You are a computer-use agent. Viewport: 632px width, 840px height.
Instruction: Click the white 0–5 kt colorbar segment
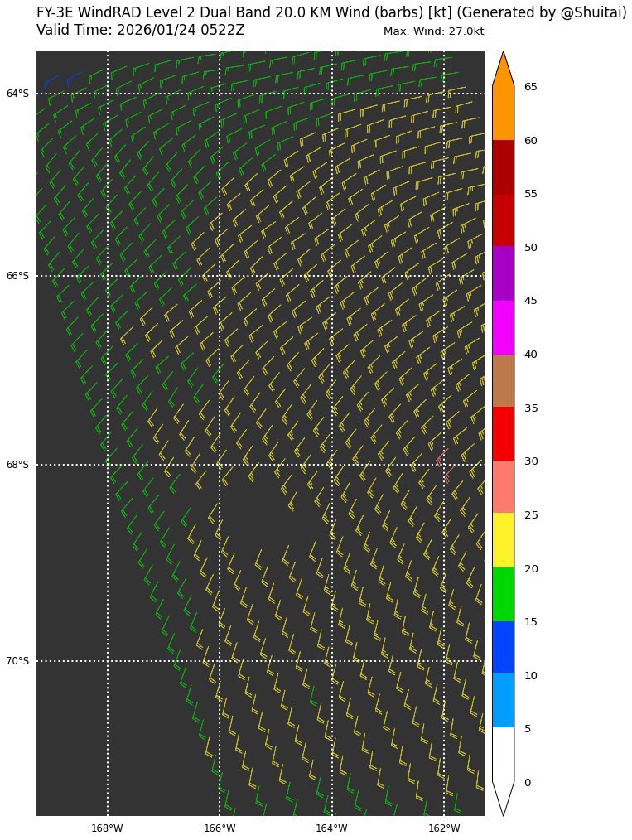click(503, 754)
